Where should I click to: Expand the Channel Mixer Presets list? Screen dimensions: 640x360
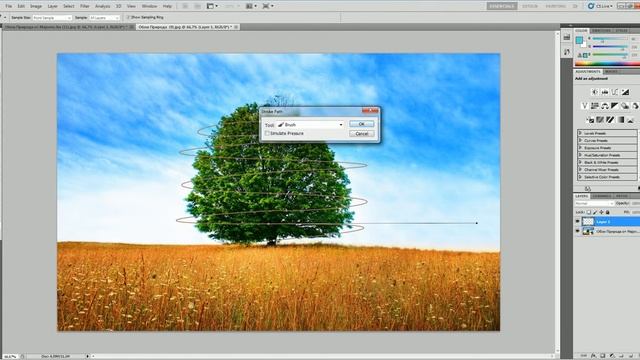point(580,170)
